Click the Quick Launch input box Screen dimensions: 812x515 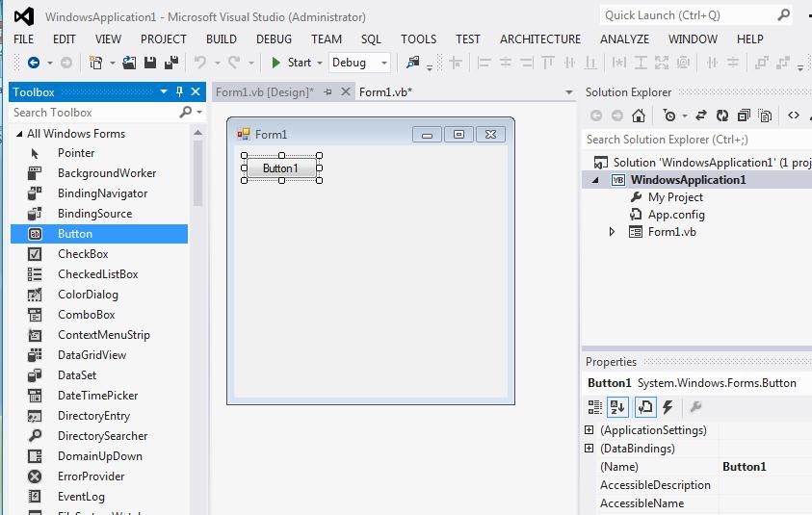(x=689, y=15)
